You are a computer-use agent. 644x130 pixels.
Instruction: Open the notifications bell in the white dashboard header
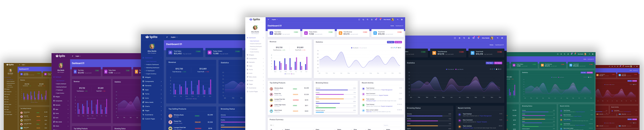tap(372, 20)
